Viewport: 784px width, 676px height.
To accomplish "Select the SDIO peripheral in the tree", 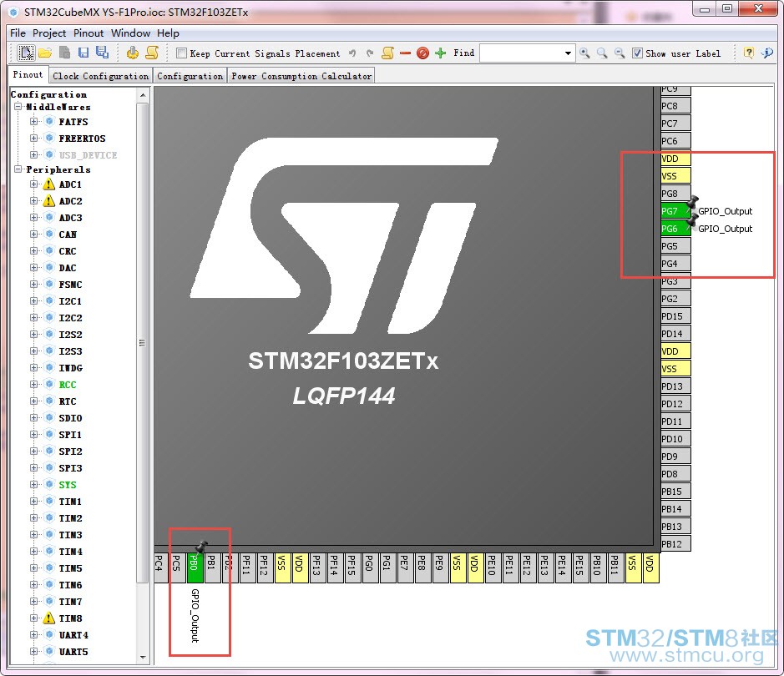I will coord(70,417).
